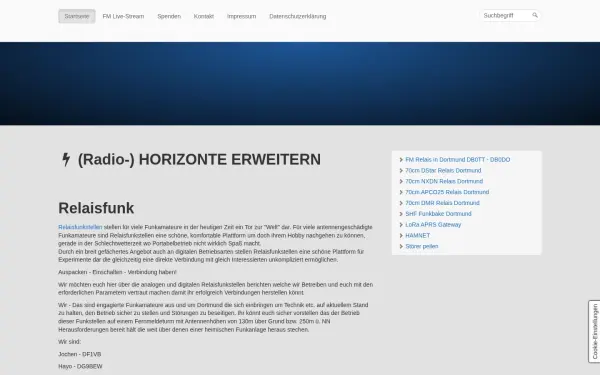Click the text Wir sind:
This screenshot has height=375, width=600.
70,342
